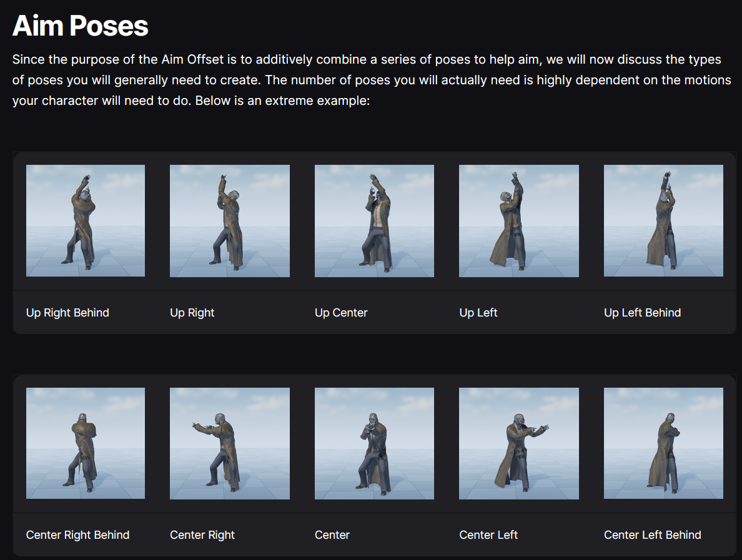Click the Center Left Behind caption text
This screenshot has height=560, width=742.
(652, 535)
